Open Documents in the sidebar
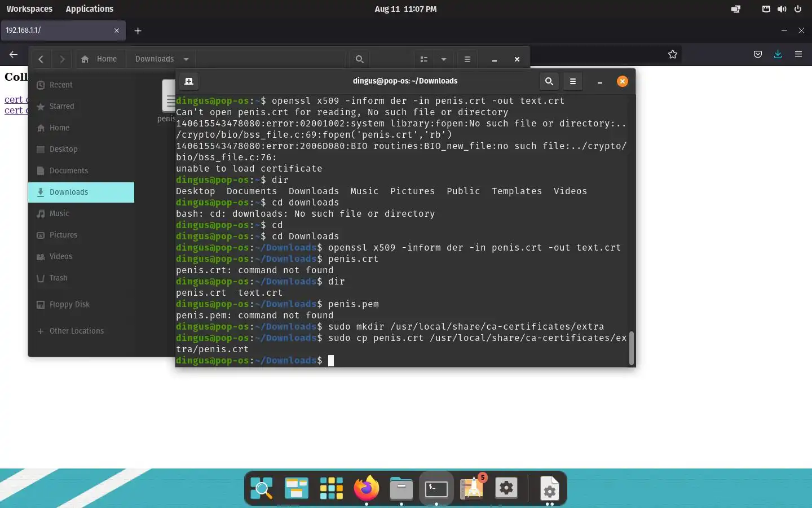The height and width of the screenshot is (508, 812). tap(81, 170)
